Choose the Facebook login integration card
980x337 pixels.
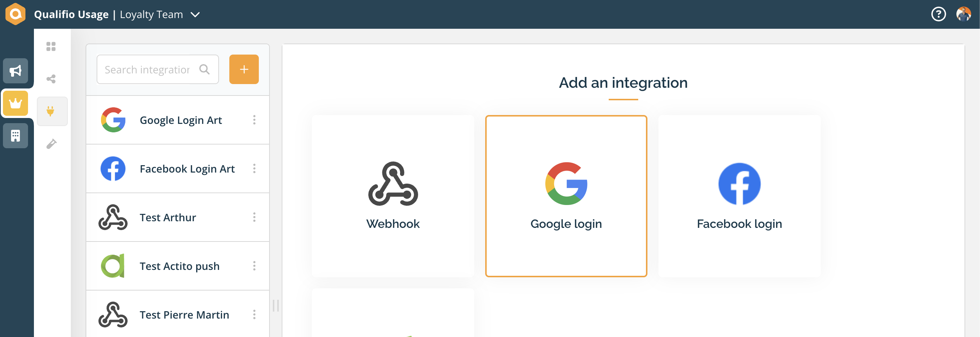739,196
